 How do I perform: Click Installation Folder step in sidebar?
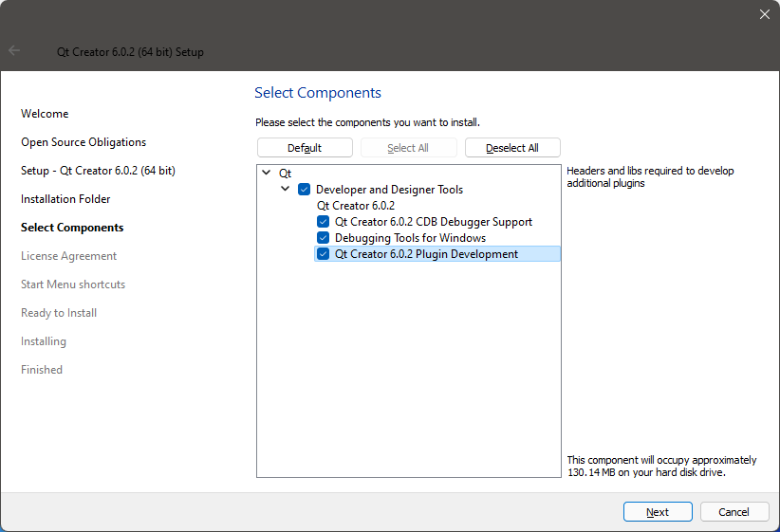(65, 199)
